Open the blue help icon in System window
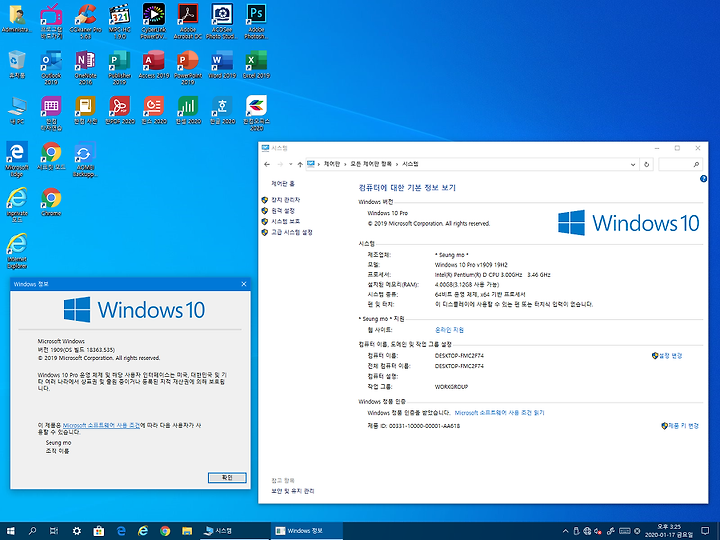Screen dimensions: 720x540 [x=703, y=179]
